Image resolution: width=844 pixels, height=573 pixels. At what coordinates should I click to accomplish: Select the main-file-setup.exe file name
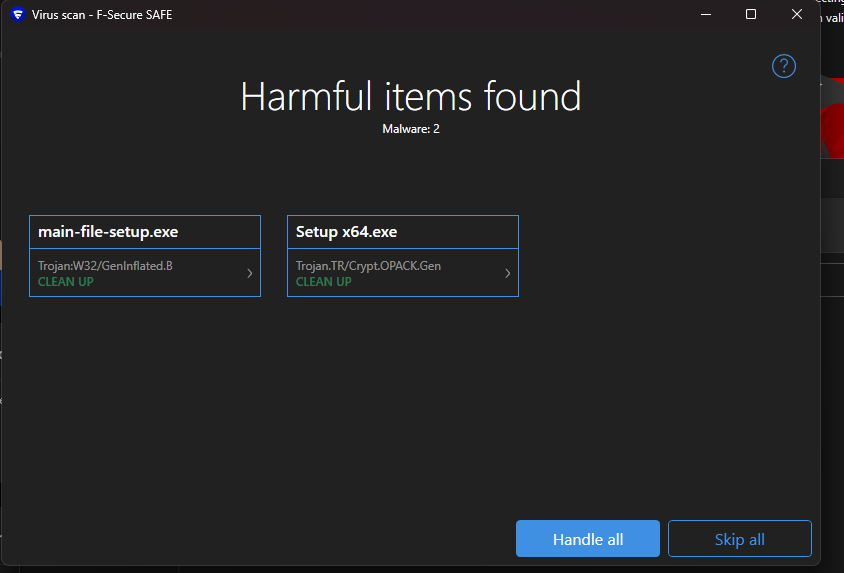coord(108,232)
